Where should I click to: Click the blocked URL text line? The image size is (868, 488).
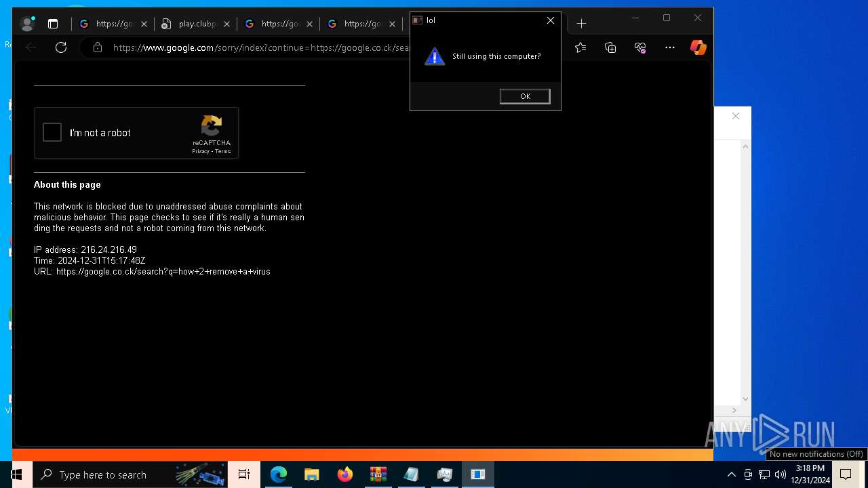pos(152,272)
